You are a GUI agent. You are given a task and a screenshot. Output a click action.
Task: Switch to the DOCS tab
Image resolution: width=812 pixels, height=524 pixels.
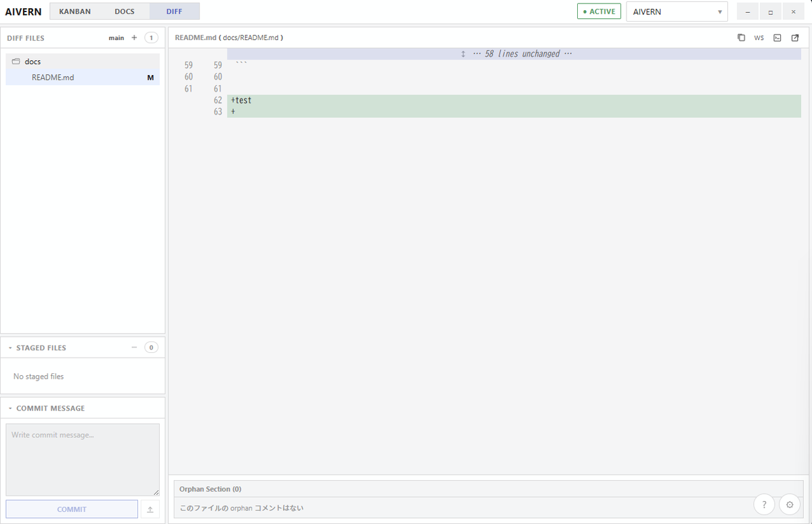click(125, 11)
